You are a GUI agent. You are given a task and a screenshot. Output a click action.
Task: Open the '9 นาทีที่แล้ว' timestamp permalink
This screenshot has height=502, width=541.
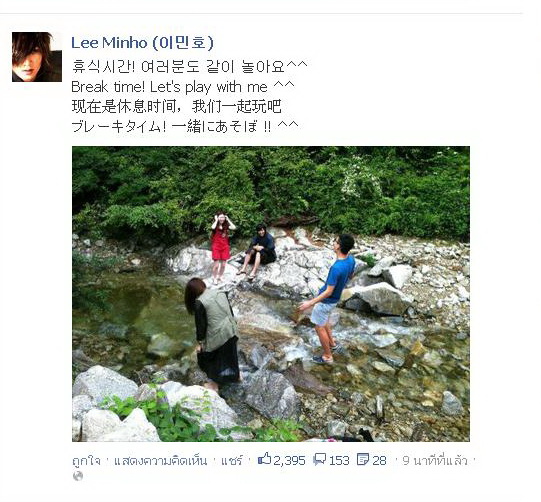point(435,460)
